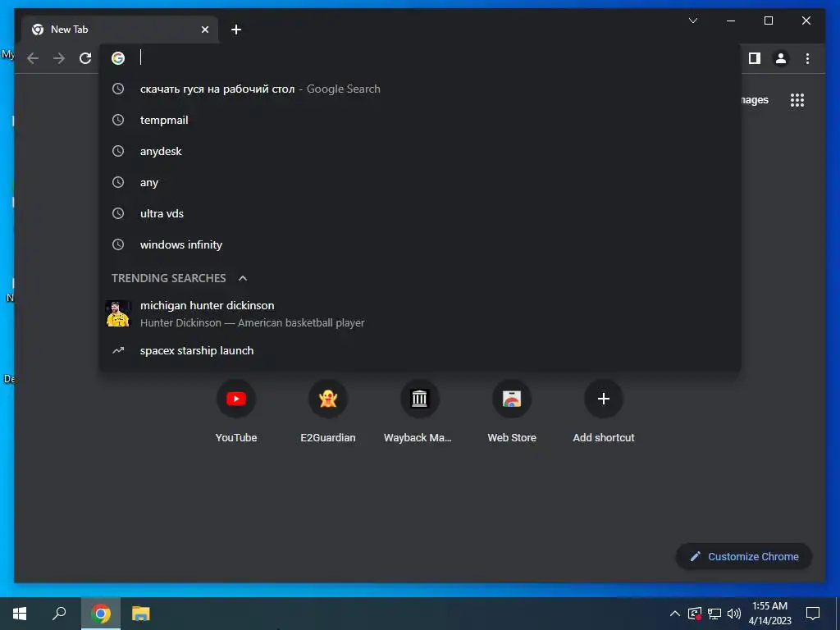The width and height of the screenshot is (840, 630).
Task: Open a new tab with plus button
Action: click(x=236, y=30)
